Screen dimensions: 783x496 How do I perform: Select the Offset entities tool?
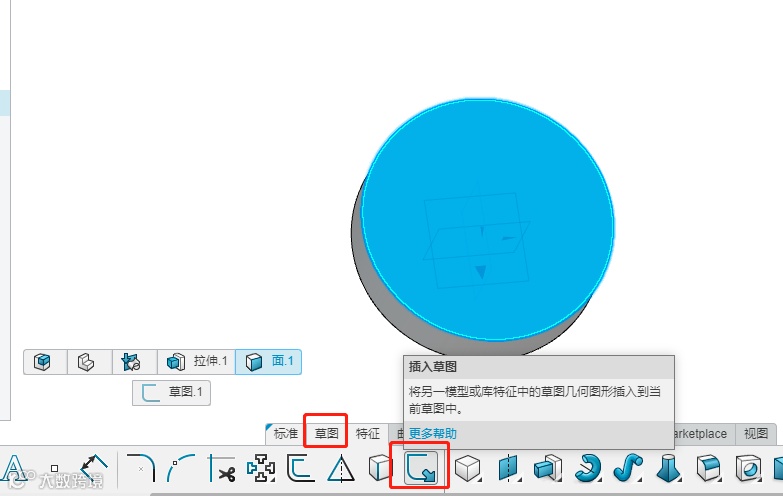[301, 468]
